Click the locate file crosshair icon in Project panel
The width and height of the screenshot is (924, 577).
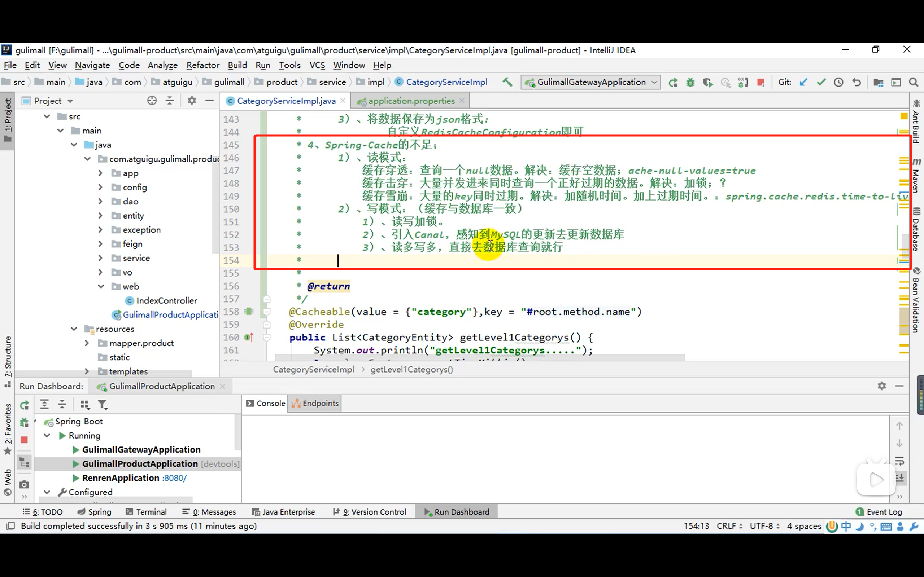coord(152,101)
